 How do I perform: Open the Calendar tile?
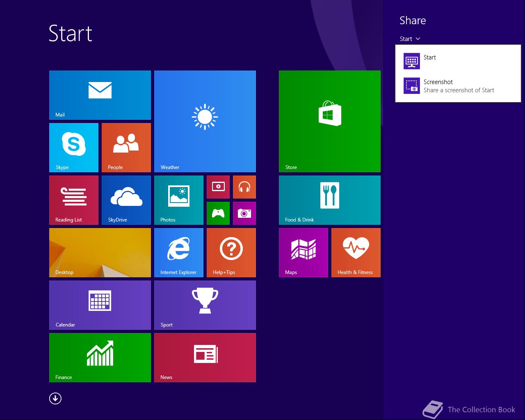pos(100,305)
